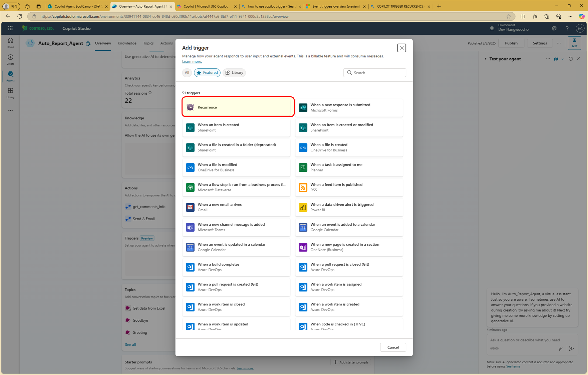
Task: Open the Edge Copilot sidebar icon
Action: (x=581, y=16)
